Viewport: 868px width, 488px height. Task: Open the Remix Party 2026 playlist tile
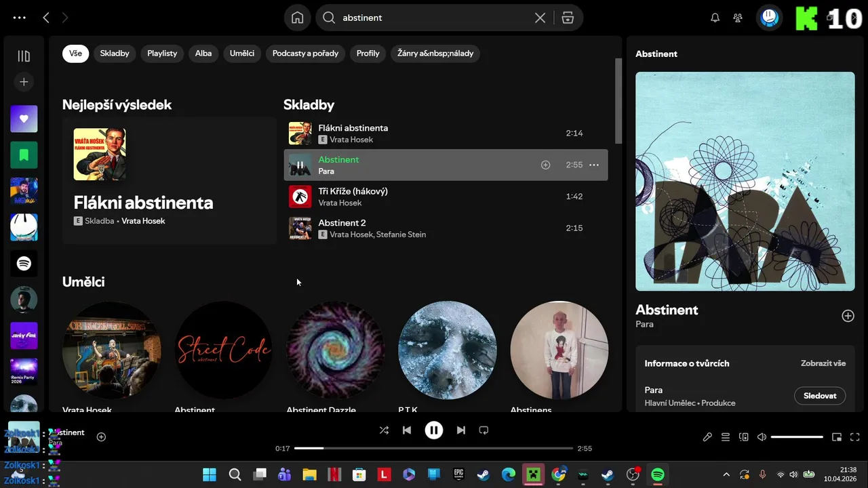24,372
